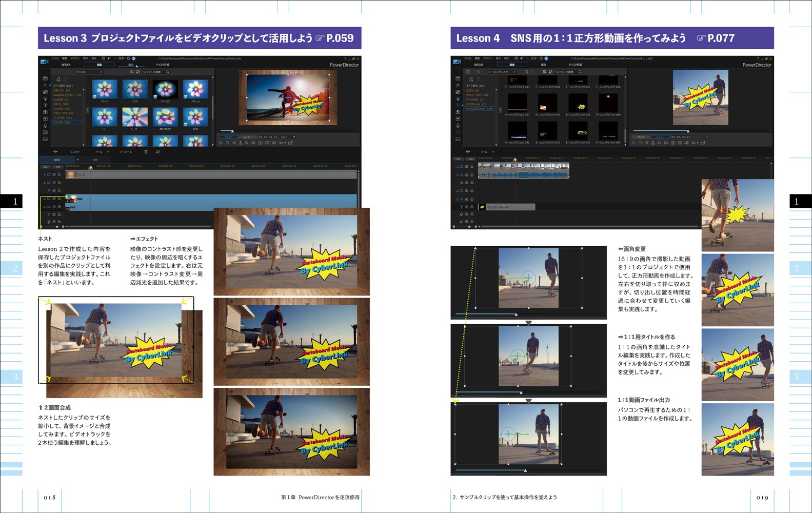This screenshot has height=513, width=812.
Task: Expand the フィット zoom dropdown in Lesson 3 preview
Action: [x=288, y=137]
